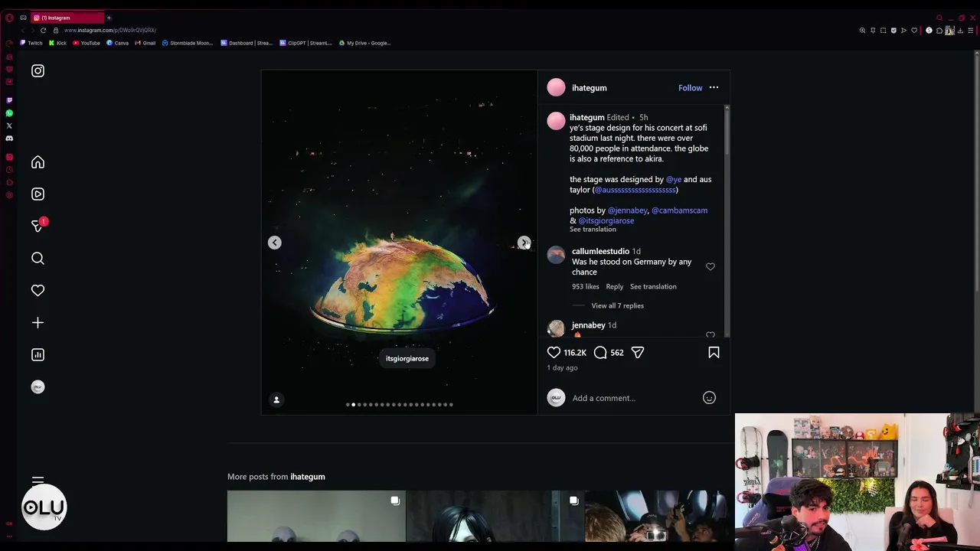Open Discord in Opera sidebar
This screenshot has width=980, height=551.
click(9, 139)
